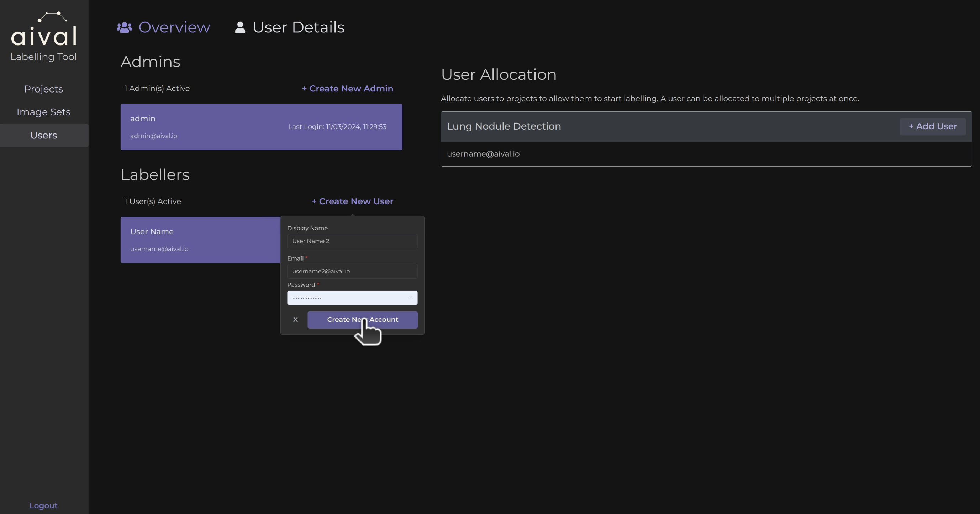Focus the Email input field
980x514 pixels.
tap(352, 271)
